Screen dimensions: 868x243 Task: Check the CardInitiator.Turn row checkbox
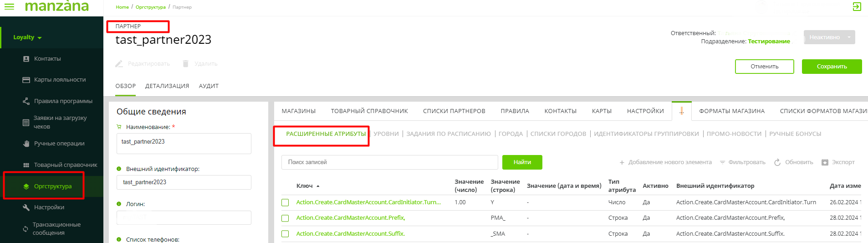(285, 202)
